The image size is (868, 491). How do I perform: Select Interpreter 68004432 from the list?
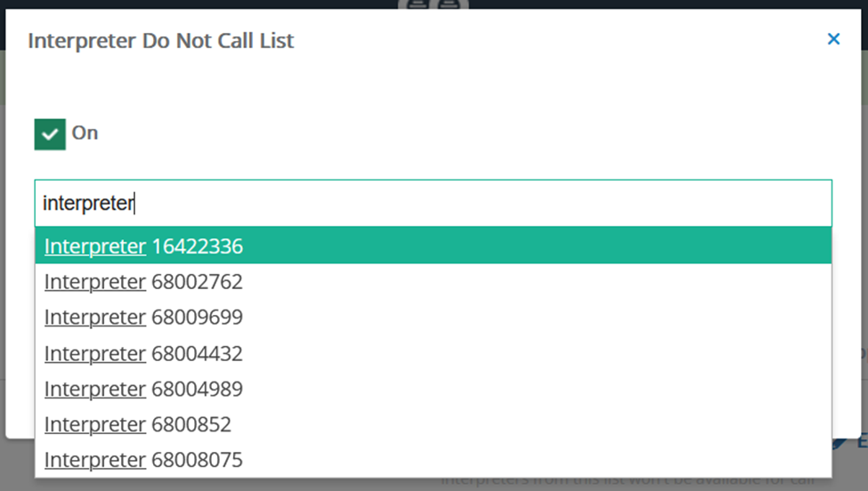[433, 353]
